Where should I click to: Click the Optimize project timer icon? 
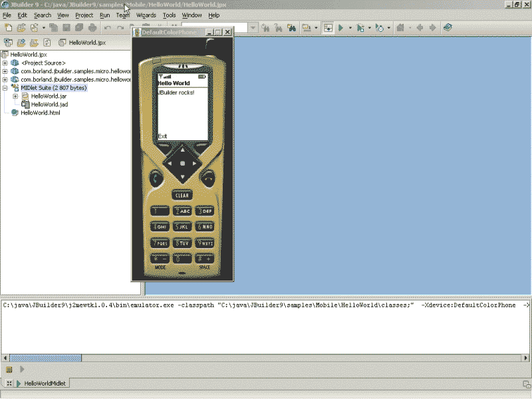pyautogui.click(x=379, y=28)
